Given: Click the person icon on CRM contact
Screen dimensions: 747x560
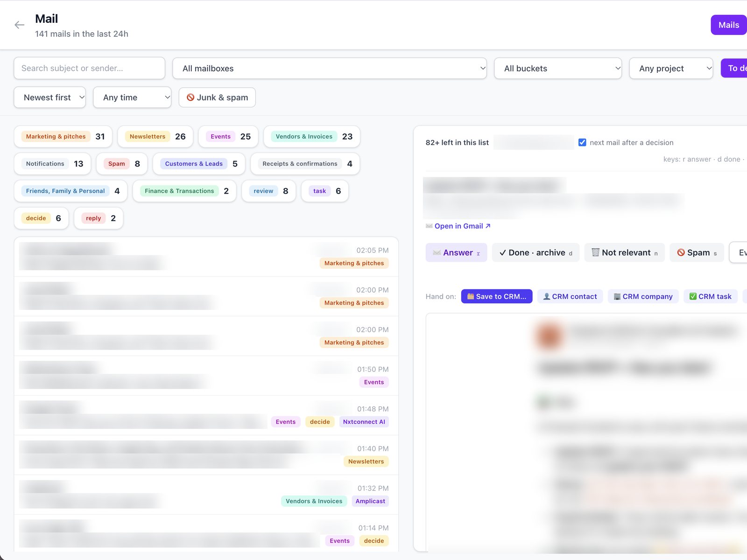Looking at the screenshot, I should click(547, 296).
